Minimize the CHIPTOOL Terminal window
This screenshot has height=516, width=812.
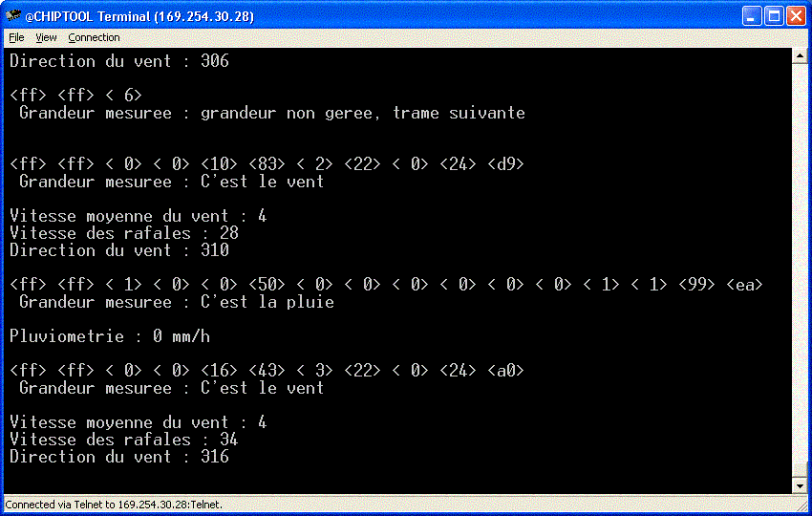point(753,14)
